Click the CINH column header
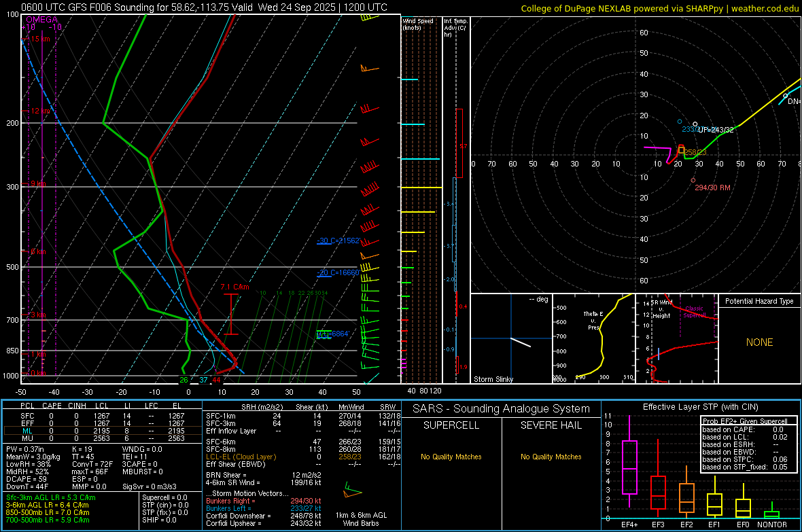 click(x=77, y=406)
